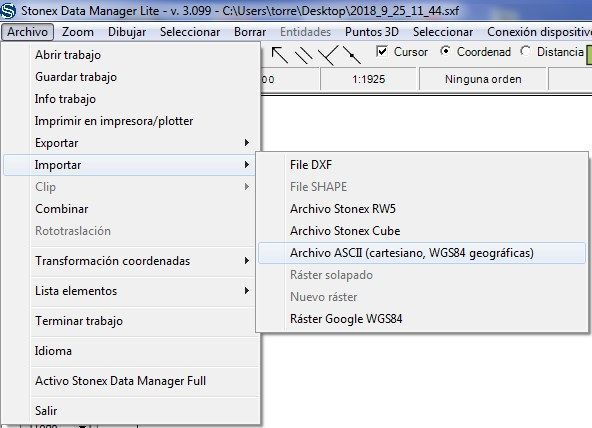Viewport: 592px width, 428px height.
Task: Select the midpoint snap icon
Action: point(352,55)
